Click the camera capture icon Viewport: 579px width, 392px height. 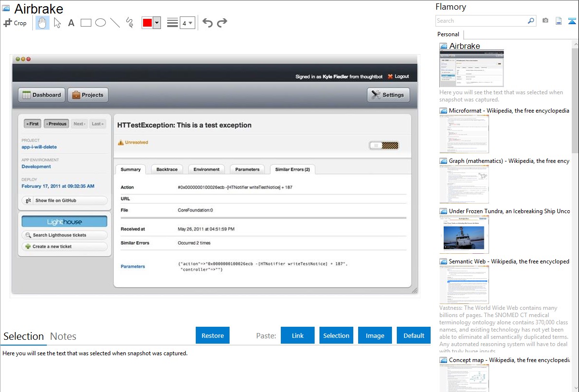click(x=545, y=21)
